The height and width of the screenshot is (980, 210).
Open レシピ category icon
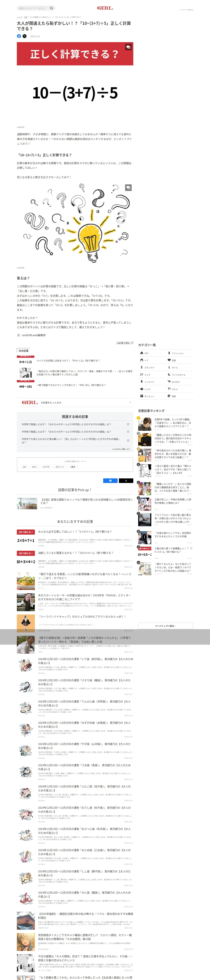pyautogui.click(x=142, y=389)
